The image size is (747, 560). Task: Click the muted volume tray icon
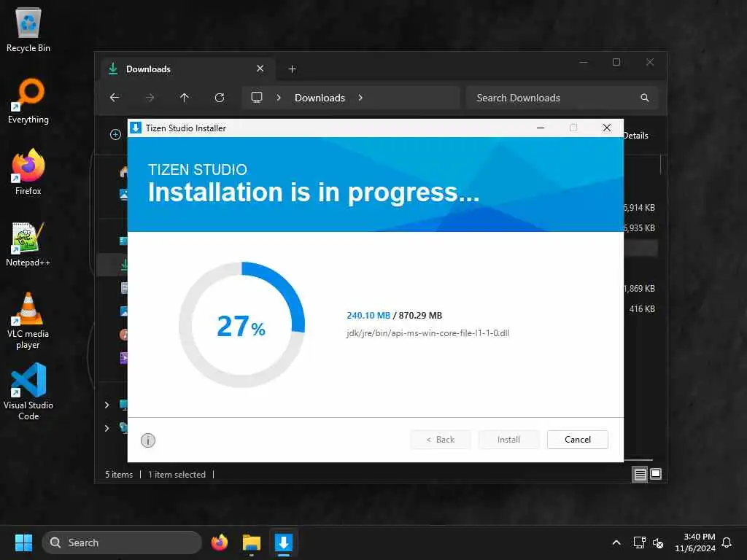pyautogui.click(x=658, y=542)
